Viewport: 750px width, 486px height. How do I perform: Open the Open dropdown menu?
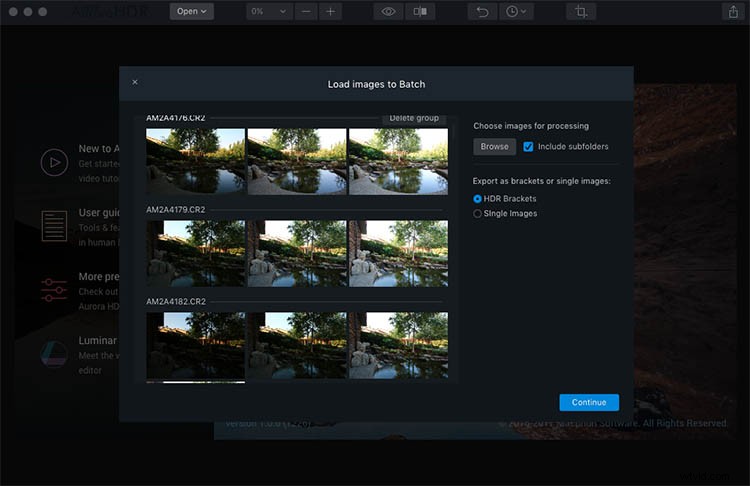[x=191, y=11]
